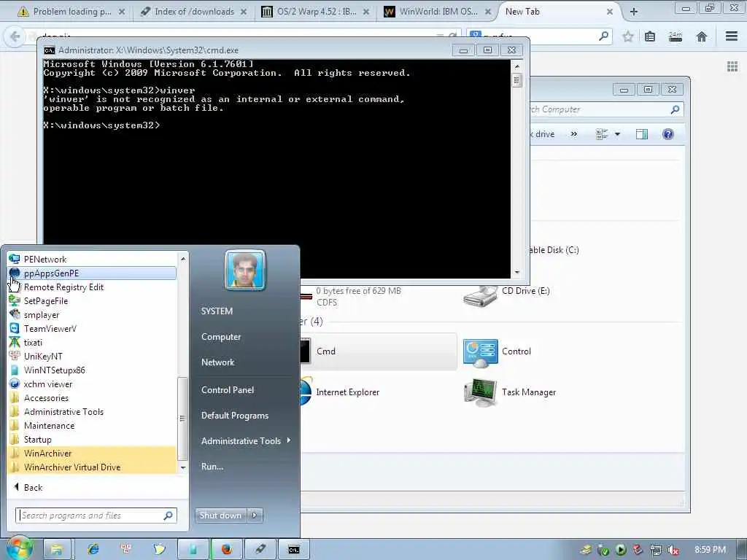Click the Explorer change view icon
The image size is (747, 560).
[x=602, y=134]
